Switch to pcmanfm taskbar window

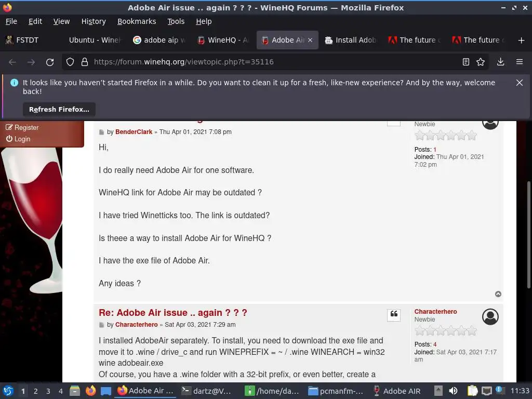336,391
